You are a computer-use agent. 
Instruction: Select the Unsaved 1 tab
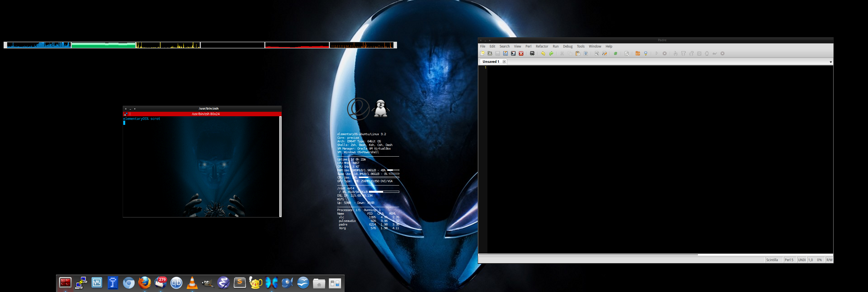490,62
